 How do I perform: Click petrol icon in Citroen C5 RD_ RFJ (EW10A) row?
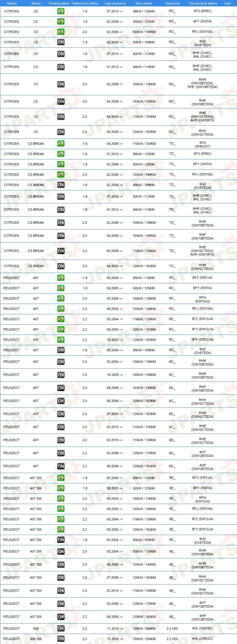[x=61, y=32]
